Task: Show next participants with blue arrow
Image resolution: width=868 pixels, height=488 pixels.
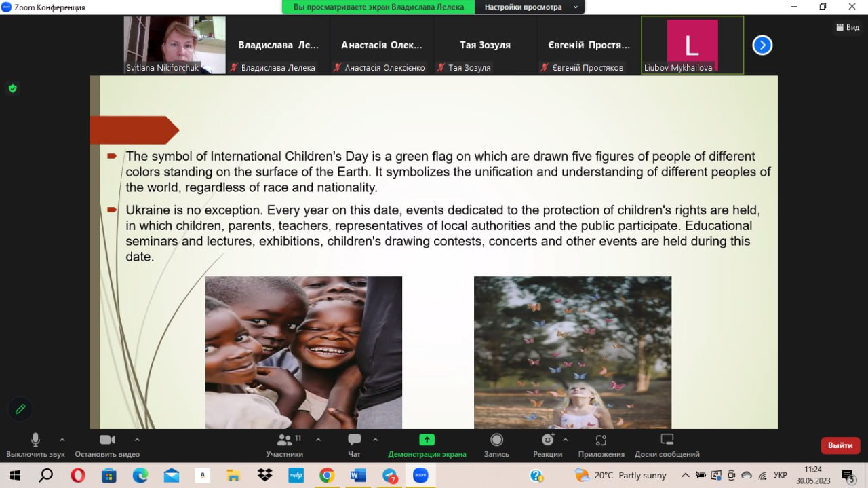Action: pos(762,45)
